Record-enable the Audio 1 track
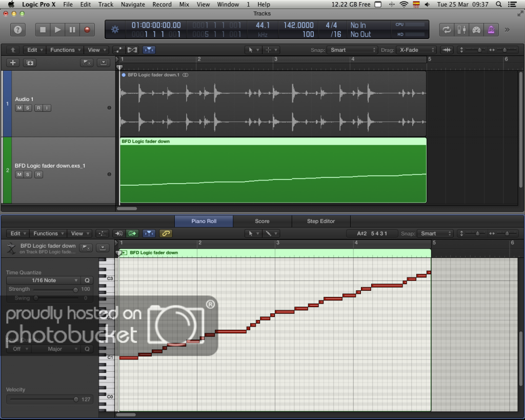 point(38,108)
